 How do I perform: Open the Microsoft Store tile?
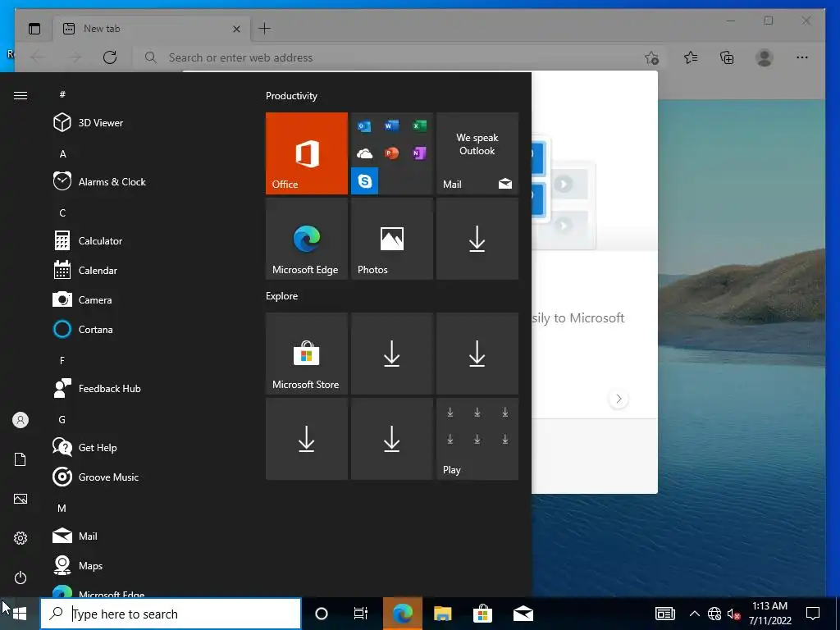307,354
